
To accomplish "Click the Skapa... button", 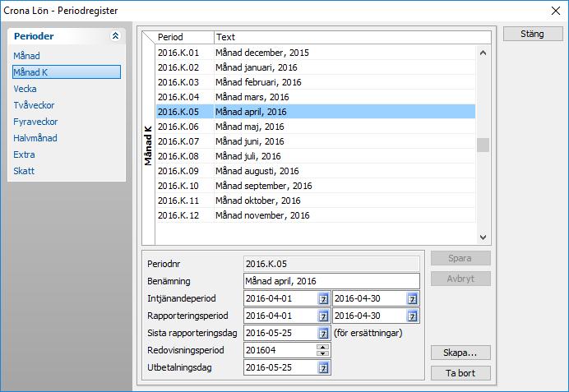I will [x=460, y=353].
